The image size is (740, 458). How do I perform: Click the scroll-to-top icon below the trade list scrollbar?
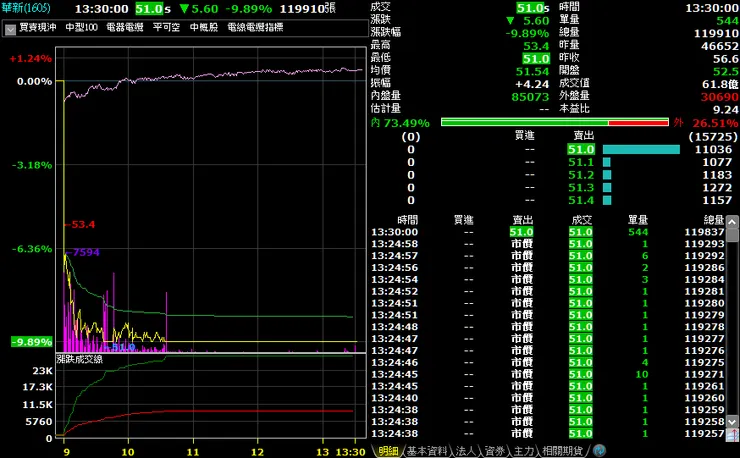pos(732,435)
